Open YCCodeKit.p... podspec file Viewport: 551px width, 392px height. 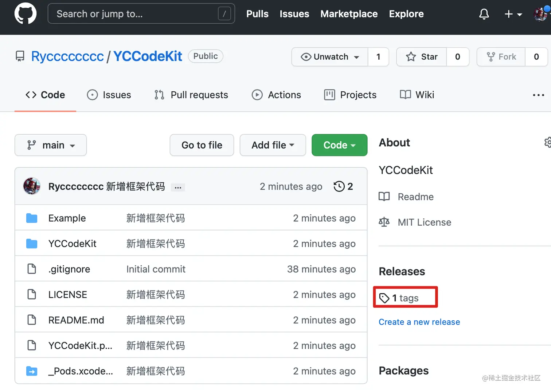(x=80, y=345)
